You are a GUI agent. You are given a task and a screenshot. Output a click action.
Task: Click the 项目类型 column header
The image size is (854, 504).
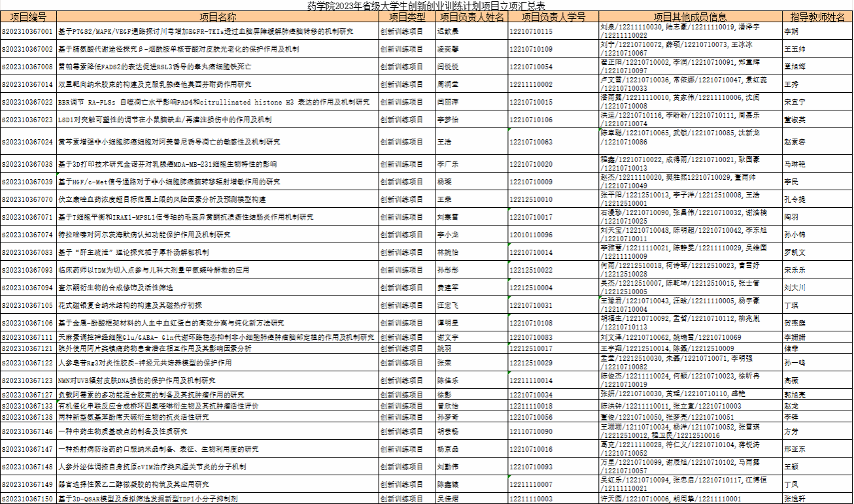(407, 17)
